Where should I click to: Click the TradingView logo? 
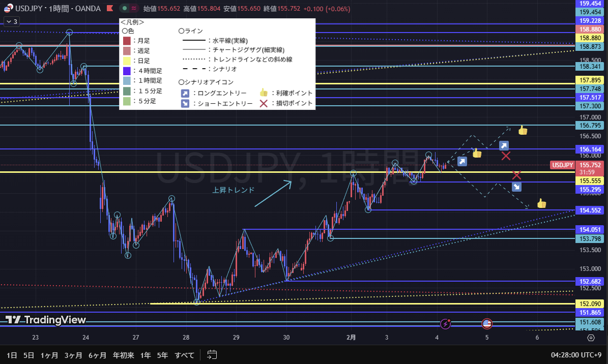[46, 320]
